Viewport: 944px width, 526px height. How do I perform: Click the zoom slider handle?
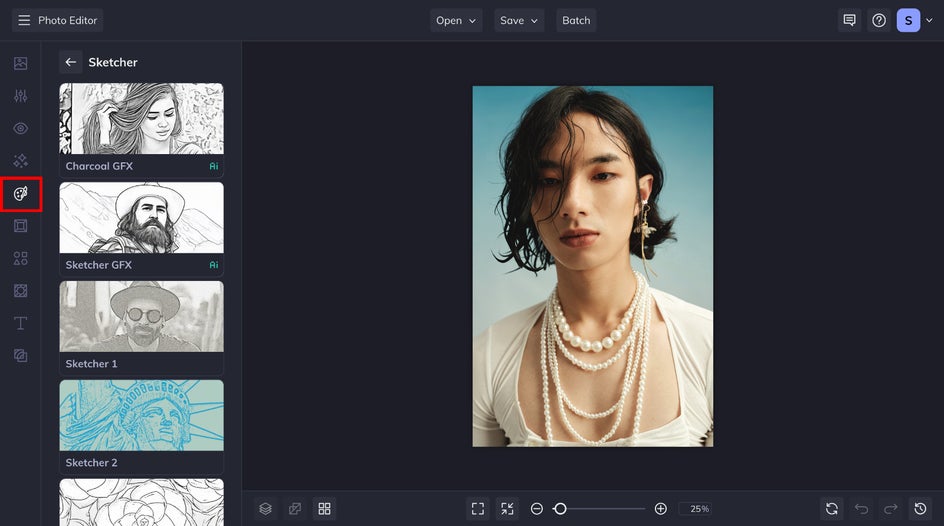[x=560, y=509]
